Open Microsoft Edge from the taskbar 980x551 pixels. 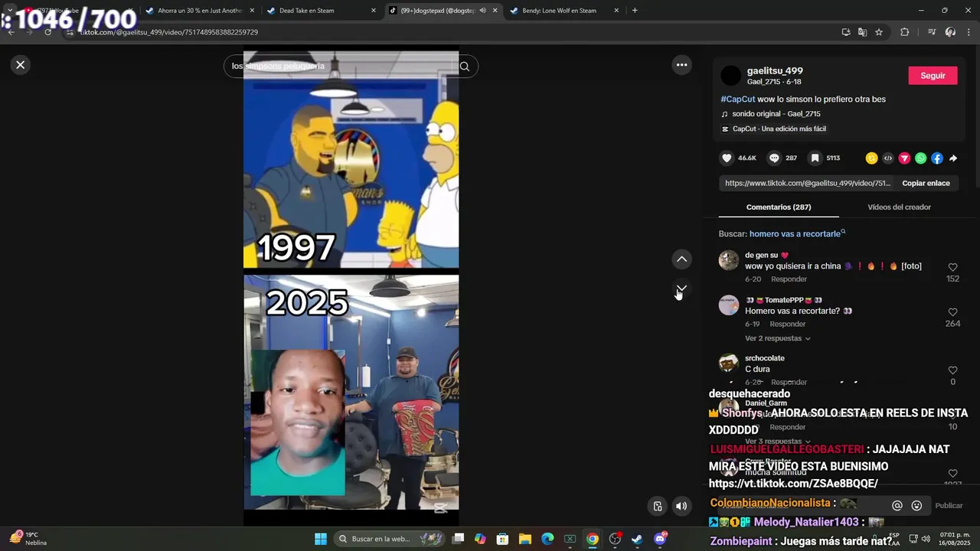547,539
